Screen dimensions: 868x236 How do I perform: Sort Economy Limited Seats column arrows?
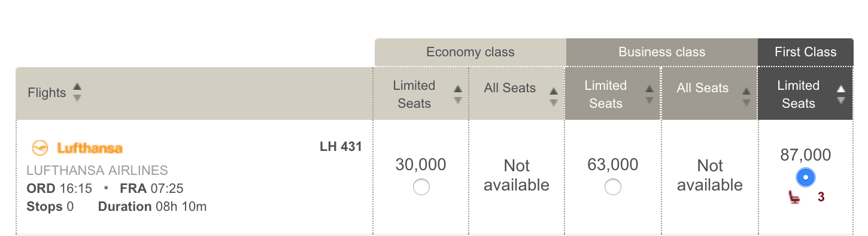(458, 95)
